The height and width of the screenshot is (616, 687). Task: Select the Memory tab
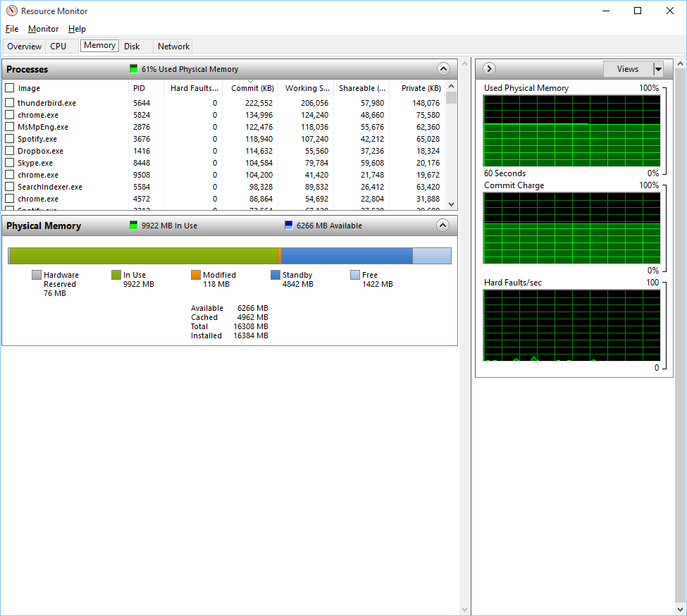click(x=99, y=45)
